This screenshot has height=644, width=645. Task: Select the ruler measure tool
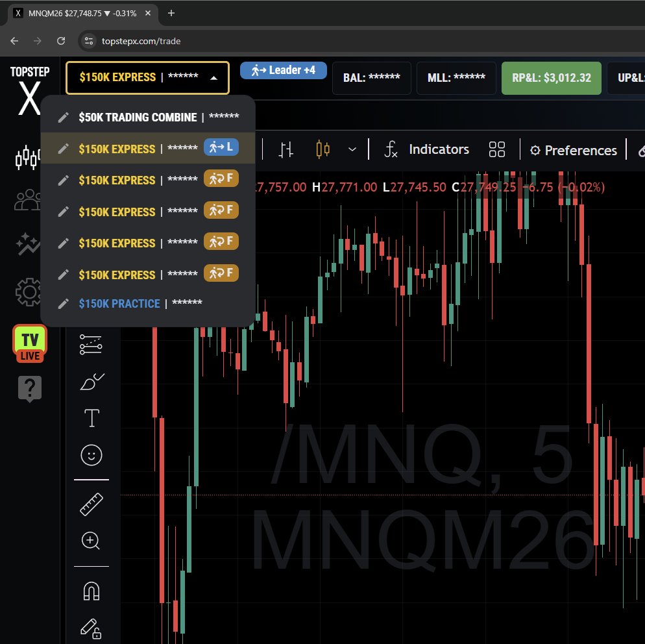click(x=91, y=504)
